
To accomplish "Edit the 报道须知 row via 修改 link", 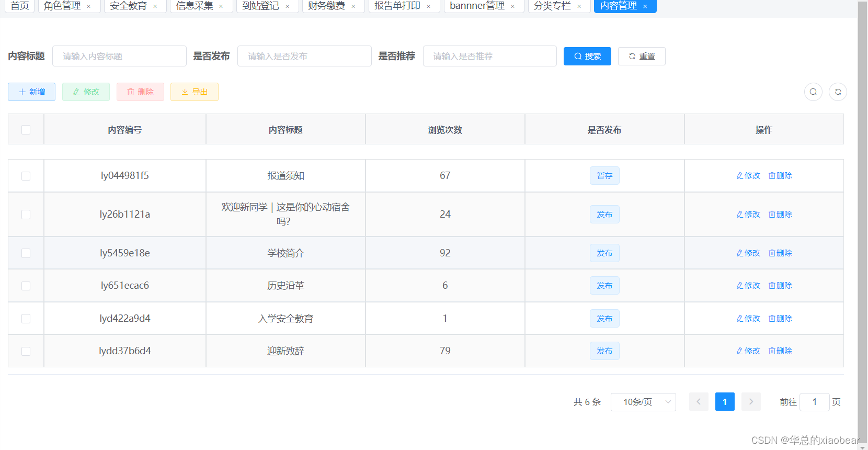I will coord(748,176).
